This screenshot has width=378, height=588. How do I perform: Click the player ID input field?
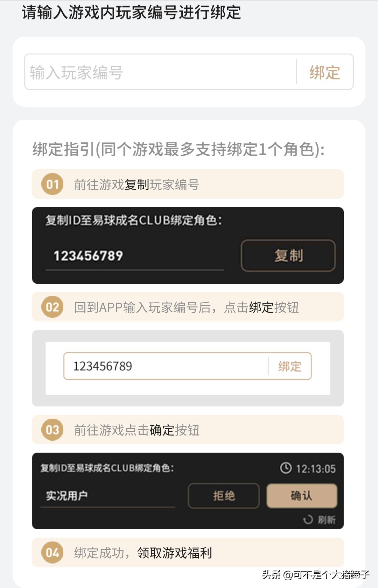[x=160, y=72]
